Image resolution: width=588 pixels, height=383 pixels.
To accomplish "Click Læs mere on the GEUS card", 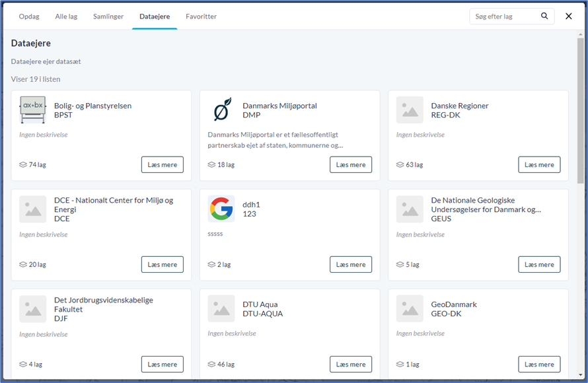I will 539,264.
